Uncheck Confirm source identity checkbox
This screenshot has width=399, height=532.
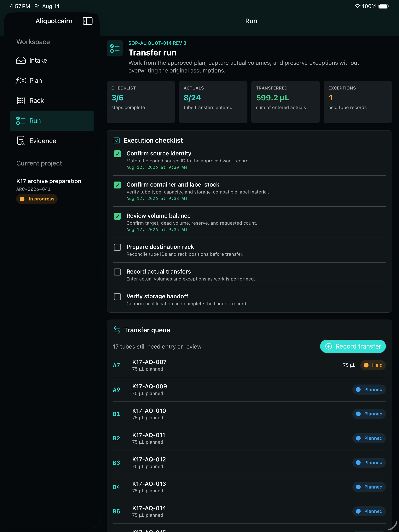coord(117,154)
